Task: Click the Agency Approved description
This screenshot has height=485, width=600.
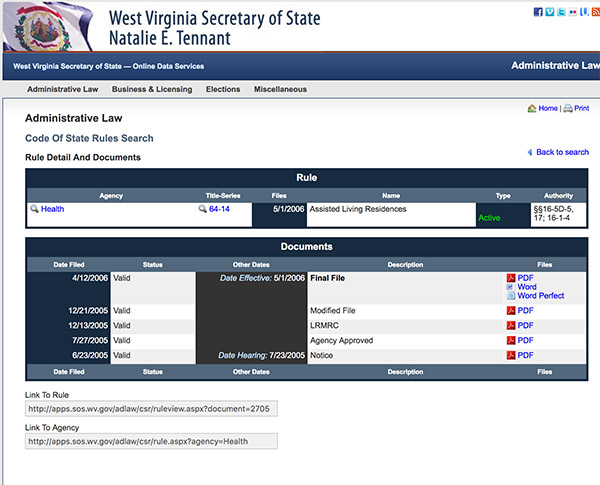Action: (341, 340)
